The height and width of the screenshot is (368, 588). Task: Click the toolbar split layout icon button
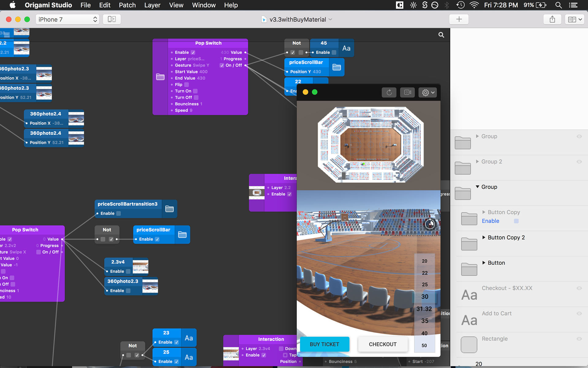pyautogui.click(x=112, y=19)
